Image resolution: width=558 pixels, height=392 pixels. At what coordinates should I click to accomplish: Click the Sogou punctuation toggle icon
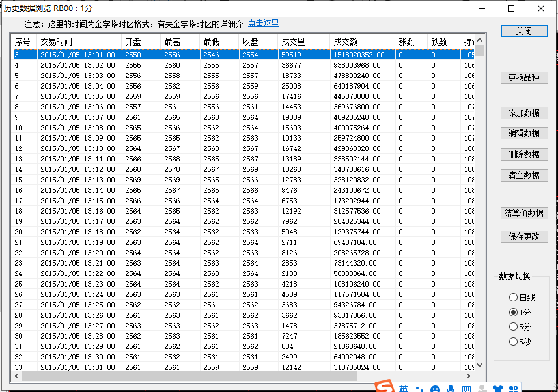pyautogui.click(x=419, y=389)
